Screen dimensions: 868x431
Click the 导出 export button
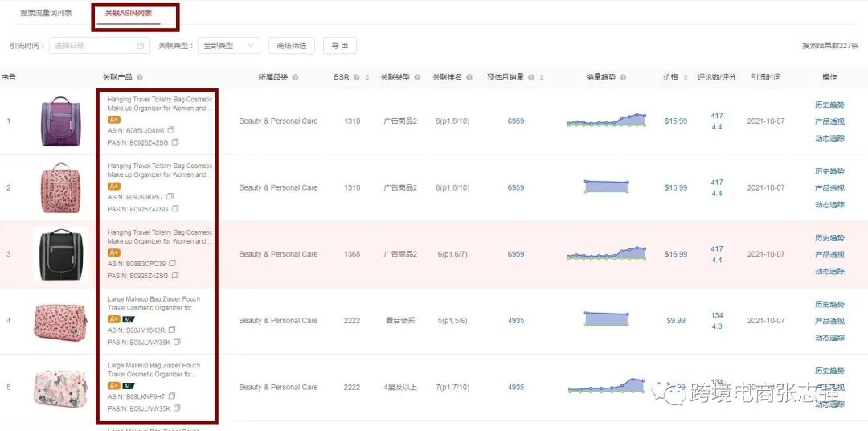(340, 45)
